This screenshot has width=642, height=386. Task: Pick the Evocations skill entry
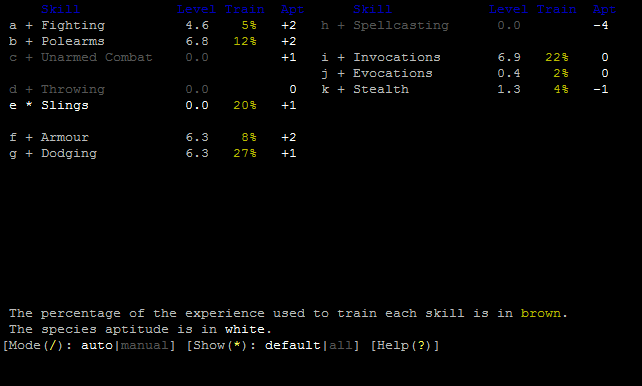click(465, 73)
